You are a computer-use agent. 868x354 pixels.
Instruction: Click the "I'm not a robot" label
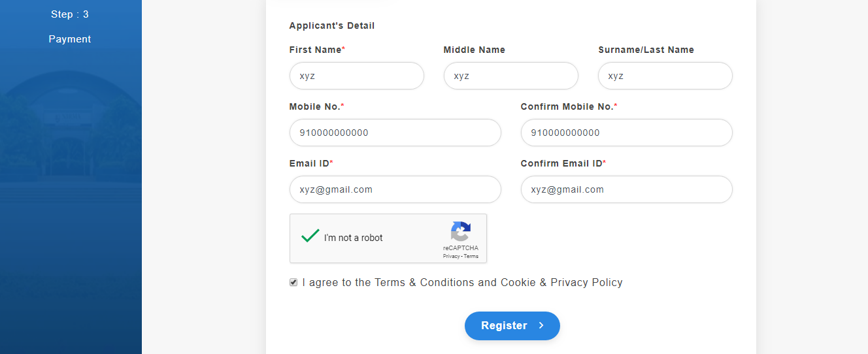click(x=353, y=238)
